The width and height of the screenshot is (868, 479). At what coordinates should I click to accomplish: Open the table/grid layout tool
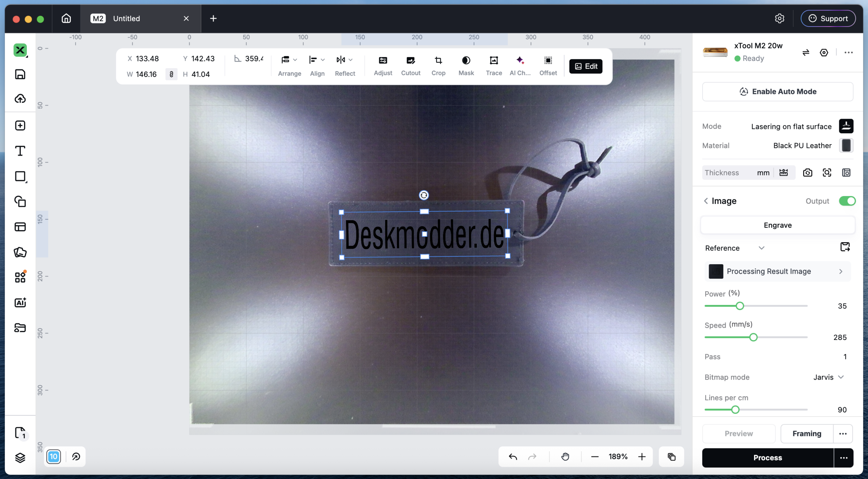pos(20,227)
